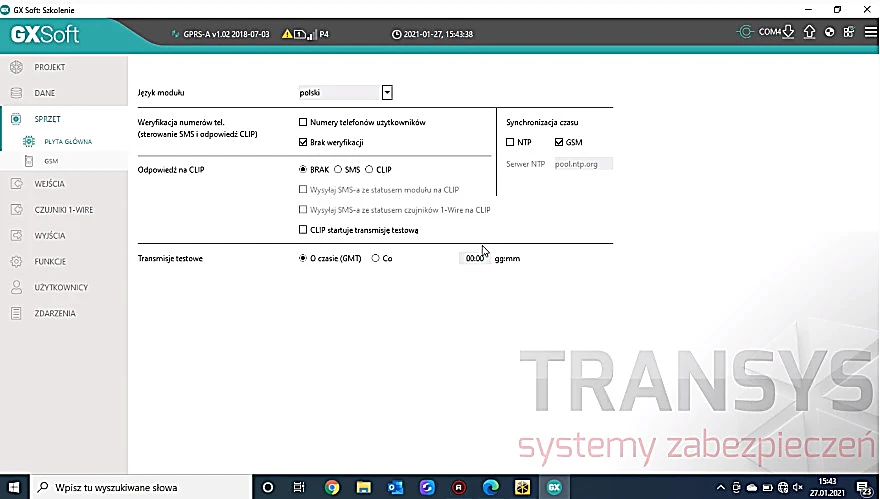Uncheck GSM time synchronization checkbox
880x499 pixels.
coord(558,142)
